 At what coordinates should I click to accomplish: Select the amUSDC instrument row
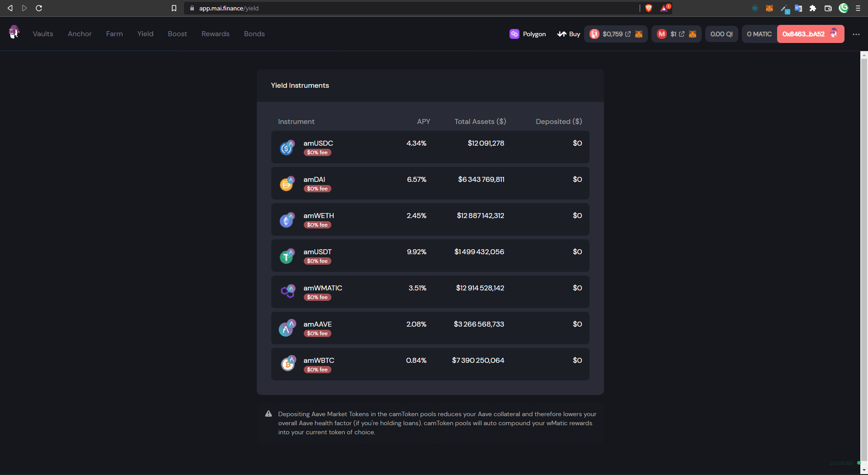pos(430,147)
